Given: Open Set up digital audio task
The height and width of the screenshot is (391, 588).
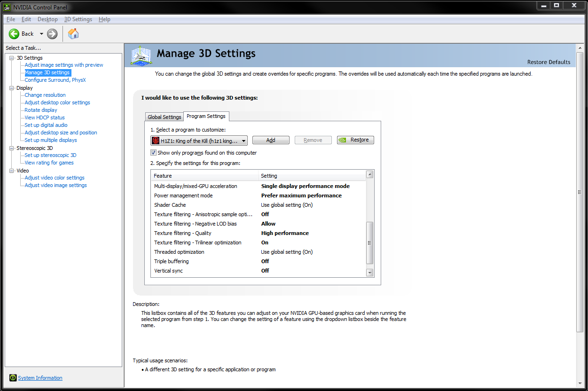Looking at the screenshot, I should (46, 125).
